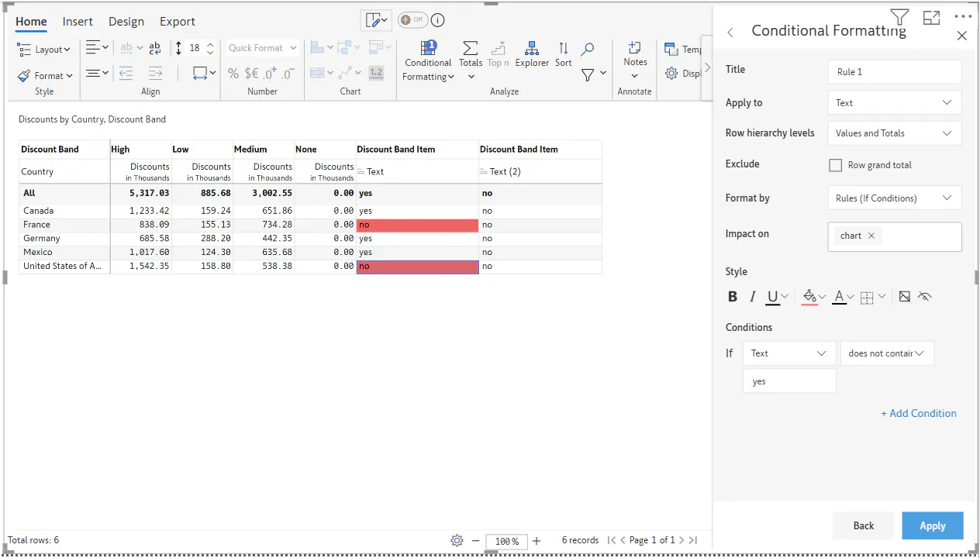This screenshot has width=980, height=558.
Task: Click the Templates icon
Action: [671, 49]
